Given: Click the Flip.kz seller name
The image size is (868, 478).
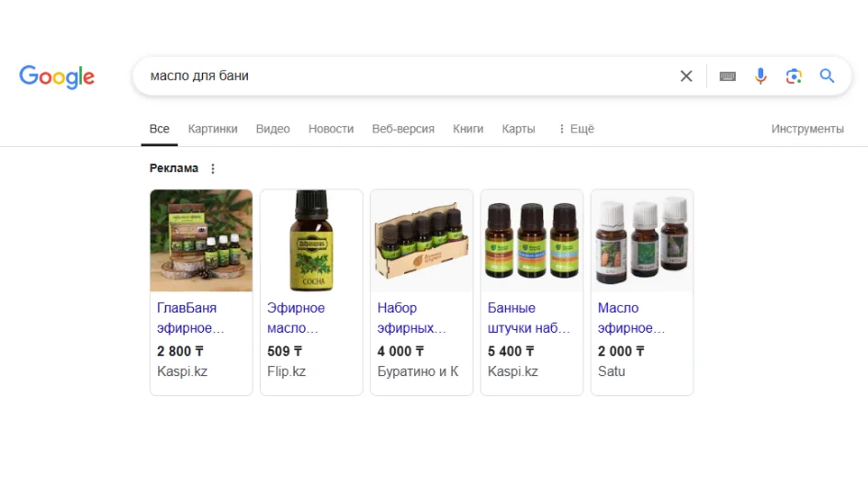Looking at the screenshot, I should (287, 371).
